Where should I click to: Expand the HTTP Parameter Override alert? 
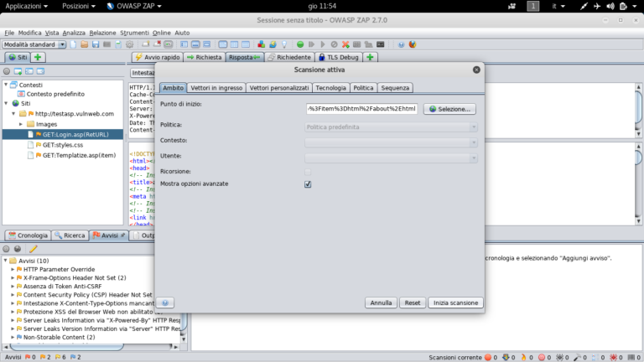click(13, 269)
